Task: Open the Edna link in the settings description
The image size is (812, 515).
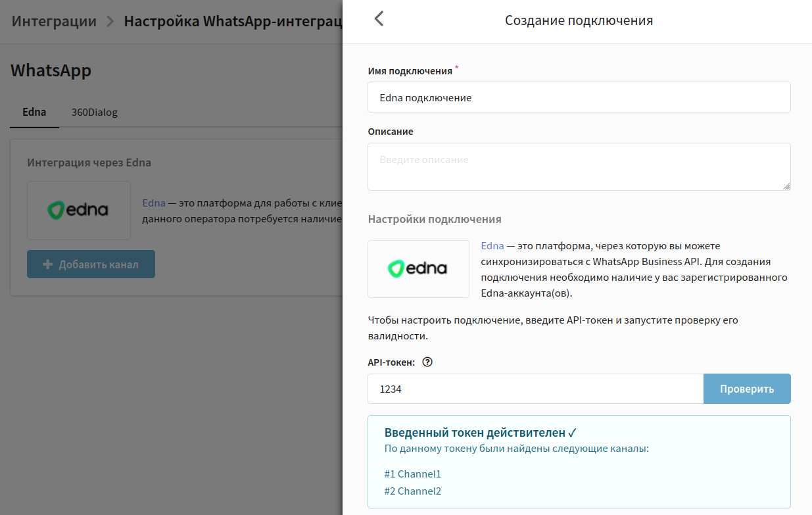Action: click(492, 246)
